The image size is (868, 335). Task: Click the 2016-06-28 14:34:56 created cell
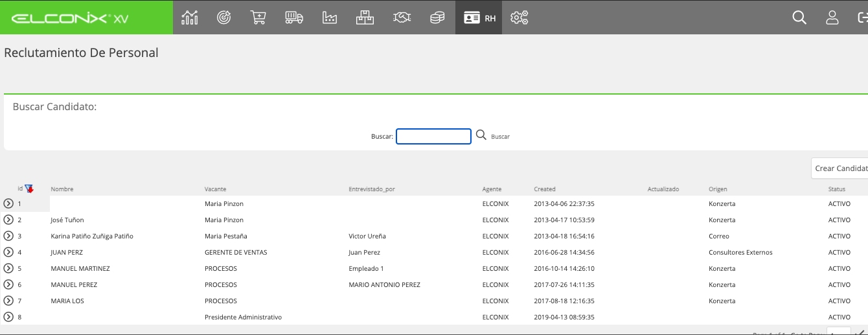pyautogui.click(x=564, y=253)
